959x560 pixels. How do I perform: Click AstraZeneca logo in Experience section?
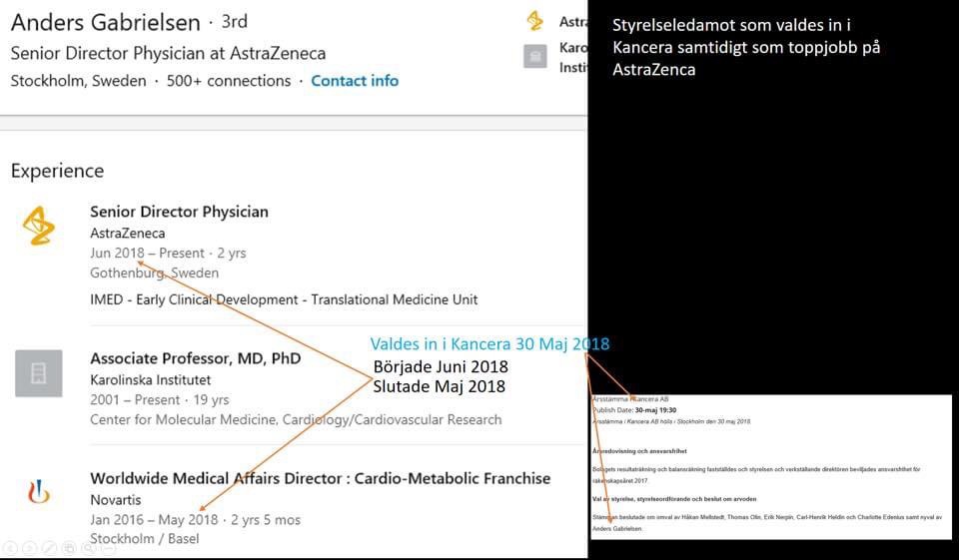click(x=39, y=227)
